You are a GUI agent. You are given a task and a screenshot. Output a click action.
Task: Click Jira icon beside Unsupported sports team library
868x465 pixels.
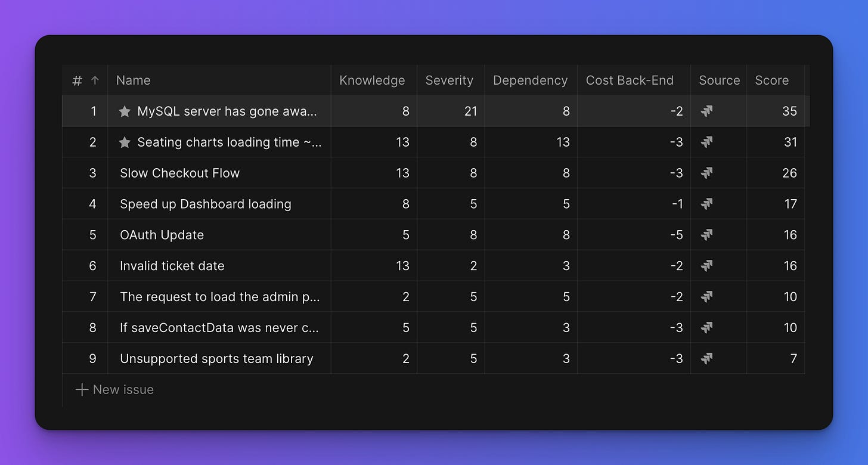point(707,358)
